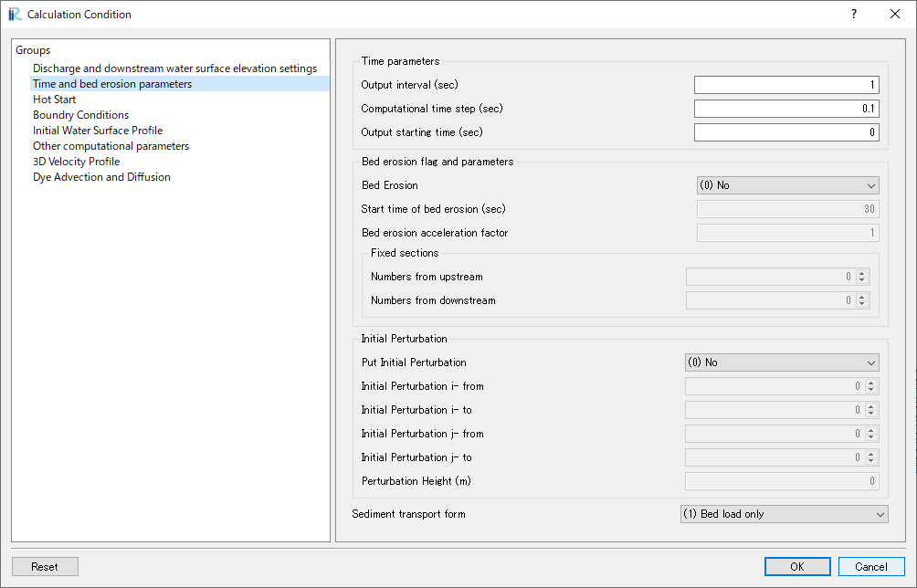
Task: Select Other computational parameters group
Action: point(111,145)
